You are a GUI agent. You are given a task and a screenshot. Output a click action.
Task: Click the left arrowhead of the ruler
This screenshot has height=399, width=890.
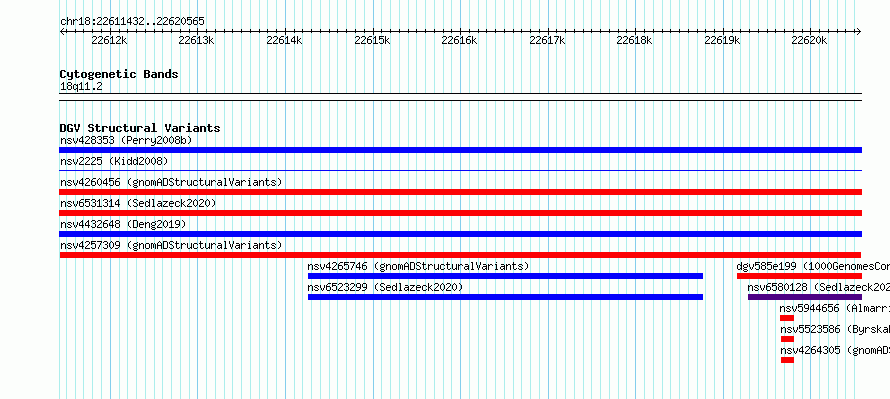pyautogui.click(x=62, y=32)
